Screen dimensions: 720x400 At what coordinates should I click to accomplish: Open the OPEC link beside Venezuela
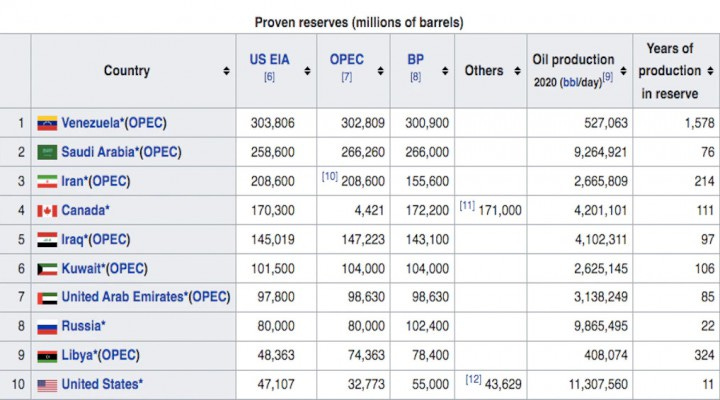[146, 123]
